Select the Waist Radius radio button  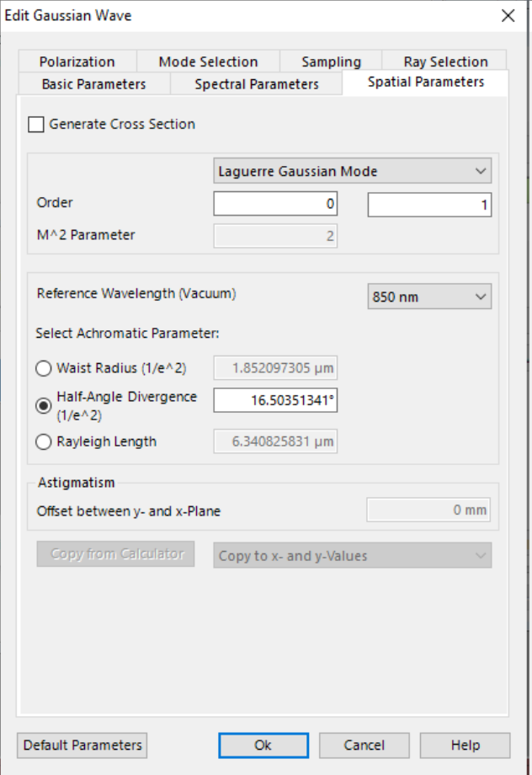click(x=44, y=368)
